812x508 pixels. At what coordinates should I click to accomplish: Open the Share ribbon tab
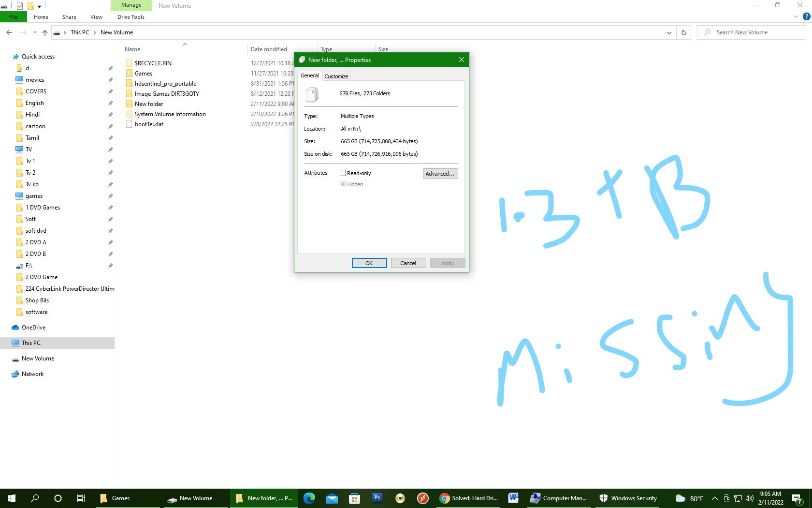pos(69,17)
